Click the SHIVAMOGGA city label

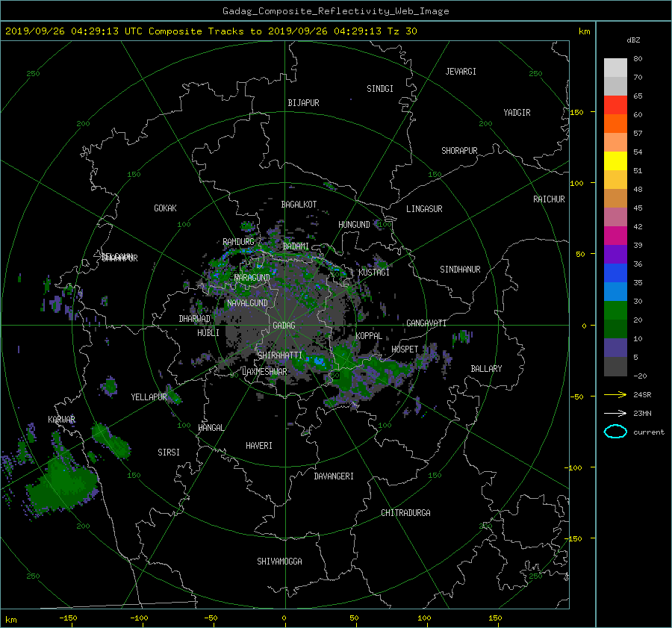click(279, 562)
